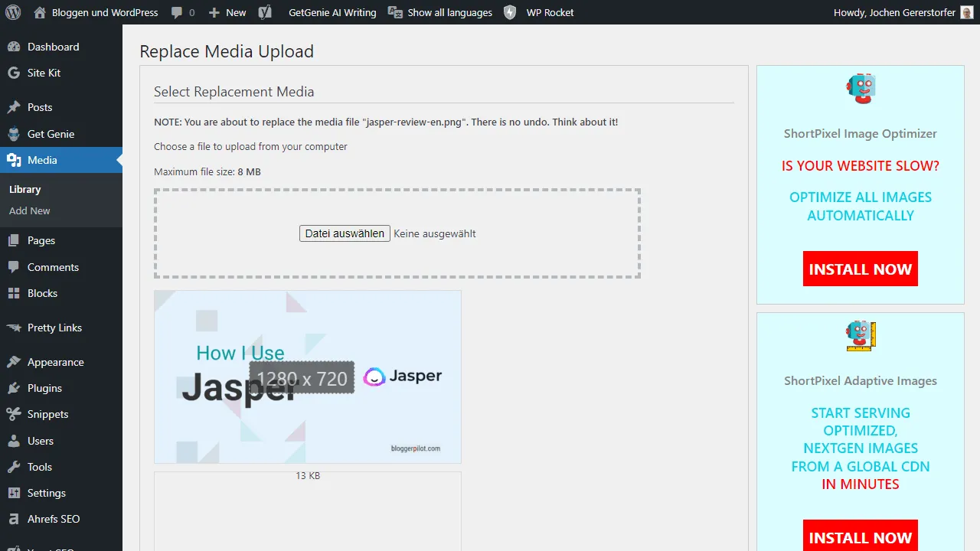Click the Tools wrench icon
This screenshot has width=980, height=551.
point(14,467)
